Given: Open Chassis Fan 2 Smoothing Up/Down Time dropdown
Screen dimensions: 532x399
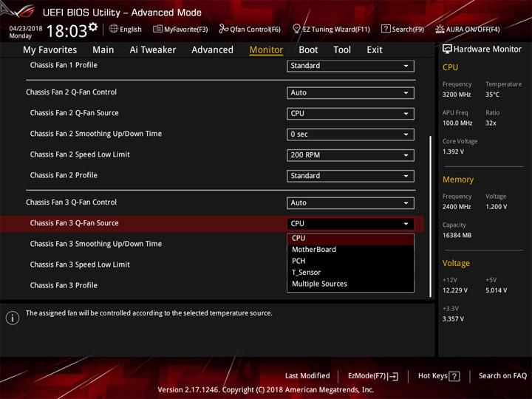Looking at the screenshot, I should click(x=350, y=134).
